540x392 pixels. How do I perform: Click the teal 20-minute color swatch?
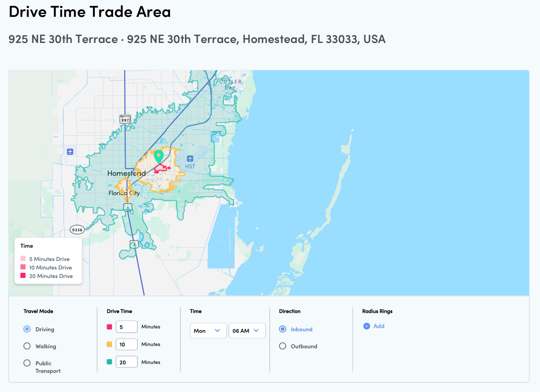click(x=109, y=362)
